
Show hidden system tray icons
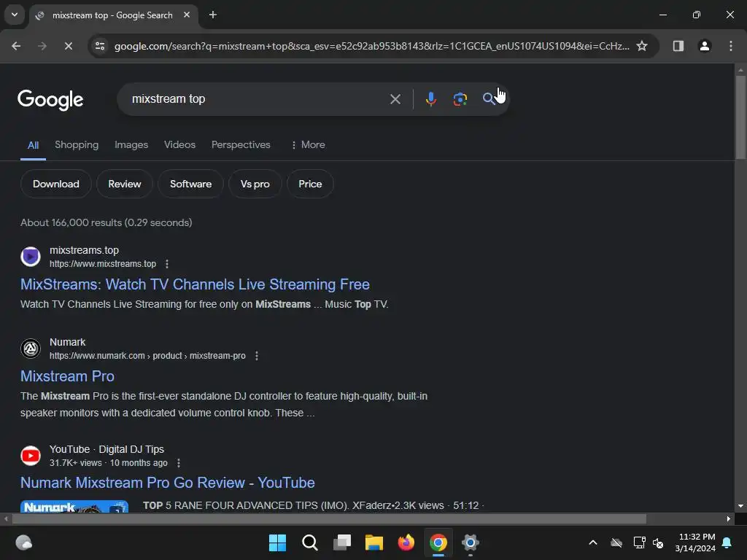(593, 542)
